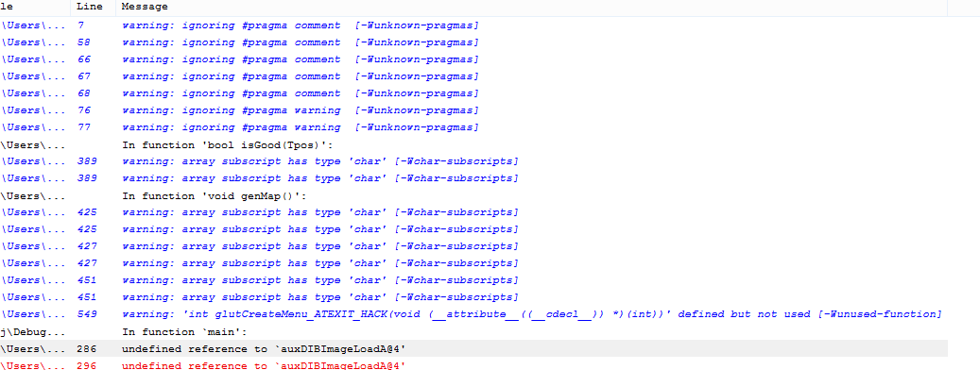Select the line 77 pragma warning message
The width and height of the screenshot is (980, 370).
pyautogui.click(x=473, y=127)
